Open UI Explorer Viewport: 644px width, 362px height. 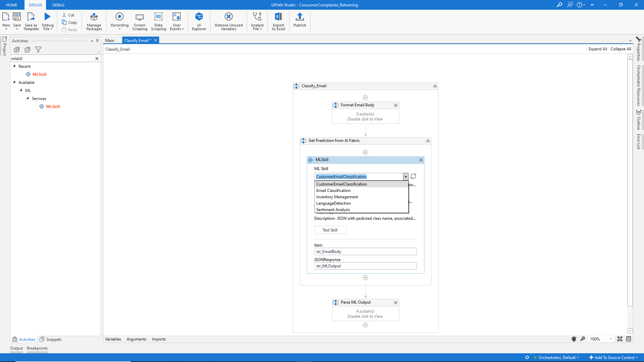tap(199, 21)
